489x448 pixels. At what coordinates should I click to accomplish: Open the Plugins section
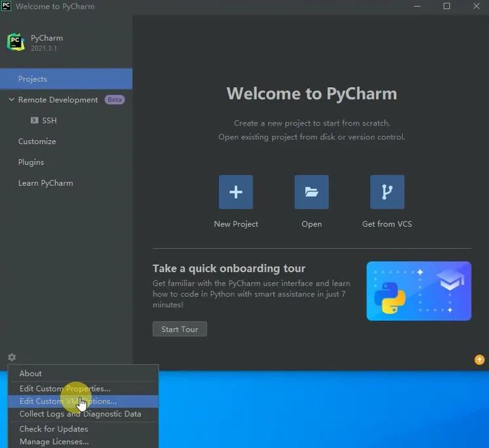31,162
